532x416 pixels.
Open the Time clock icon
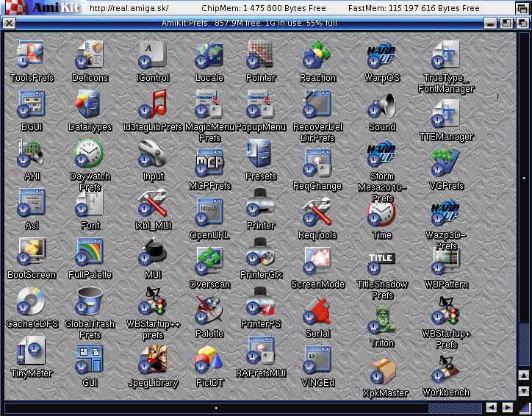tap(381, 212)
